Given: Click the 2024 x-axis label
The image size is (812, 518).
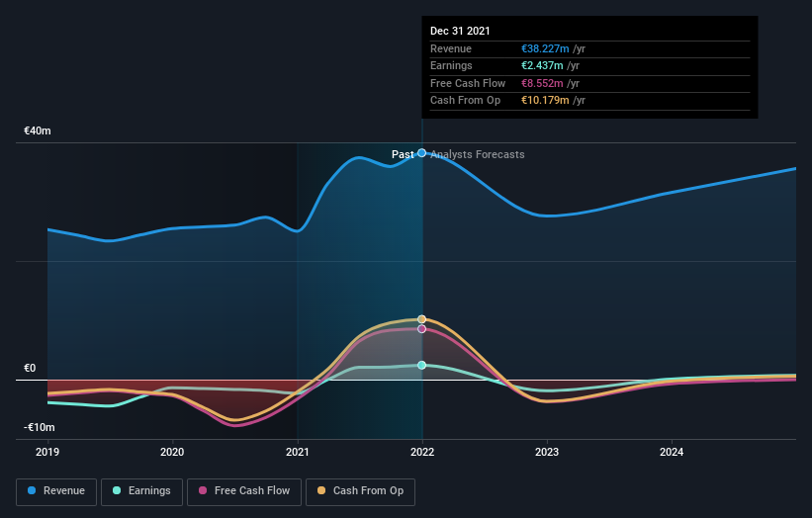Looking at the screenshot, I should pyautogui.click(x=672, y=452).
